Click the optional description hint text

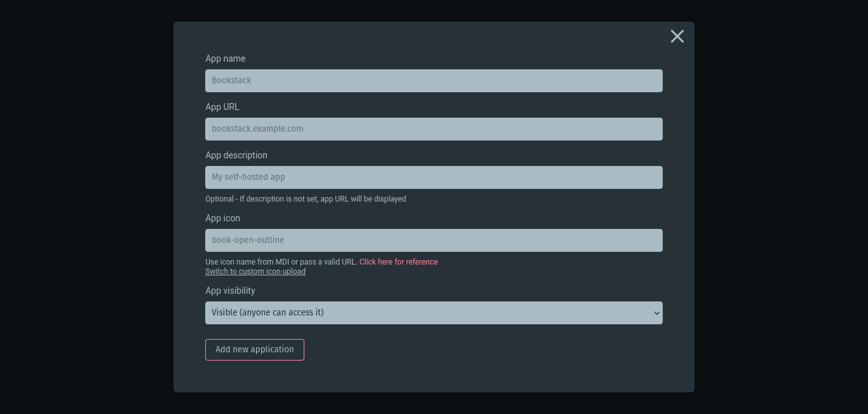pos(306,199)
